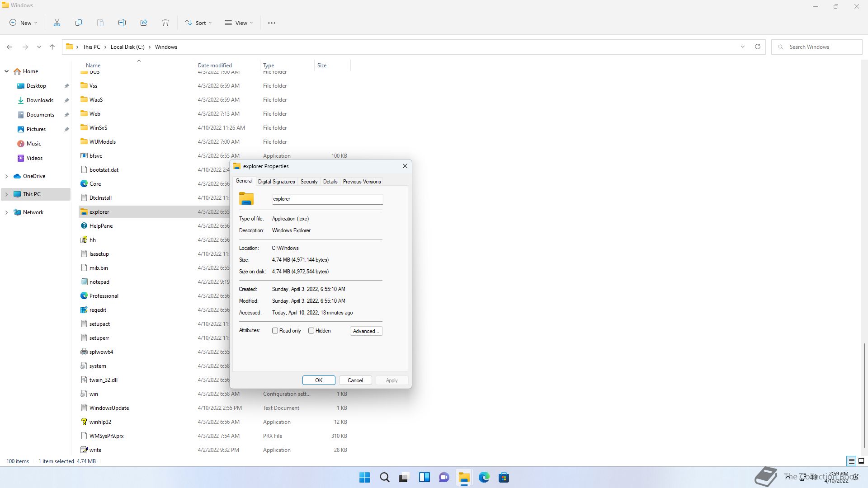Click This PC in address breadcrumb

[x=91, y=47]
